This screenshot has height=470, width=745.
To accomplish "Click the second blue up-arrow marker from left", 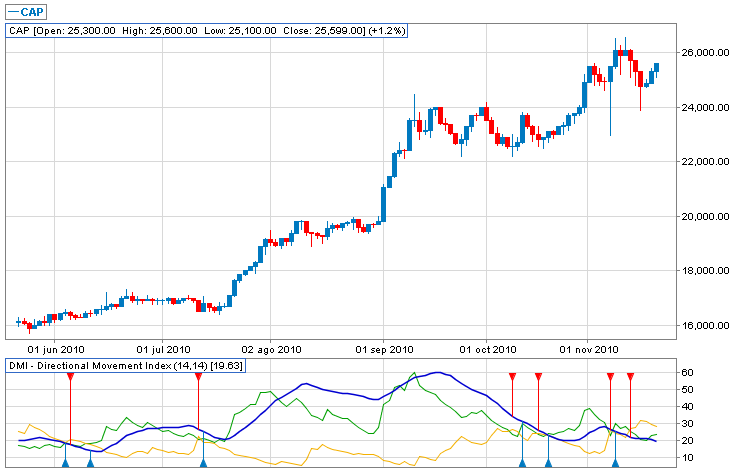I will click(90, 462).
